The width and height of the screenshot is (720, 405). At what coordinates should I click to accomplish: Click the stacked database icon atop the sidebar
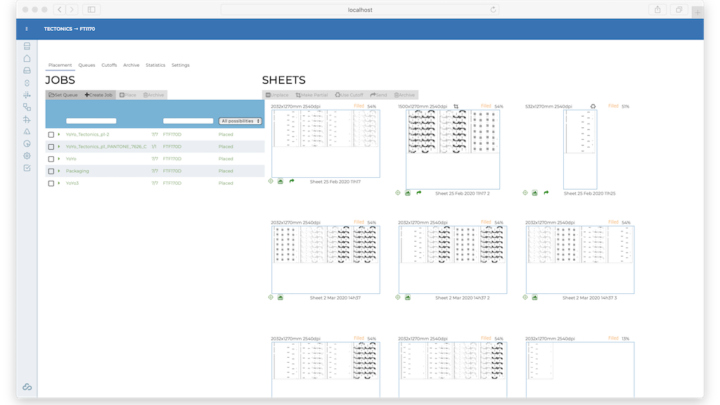(27, 46)
